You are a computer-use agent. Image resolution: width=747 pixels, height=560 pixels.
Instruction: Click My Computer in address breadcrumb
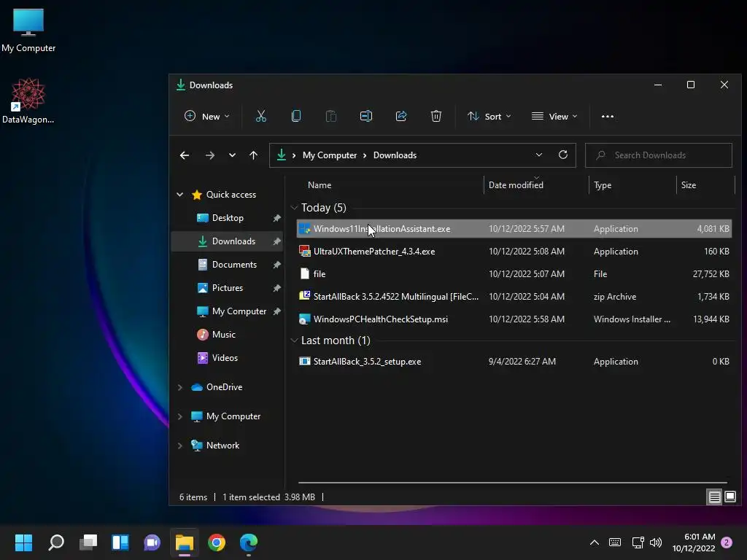[x=330, y=155]
